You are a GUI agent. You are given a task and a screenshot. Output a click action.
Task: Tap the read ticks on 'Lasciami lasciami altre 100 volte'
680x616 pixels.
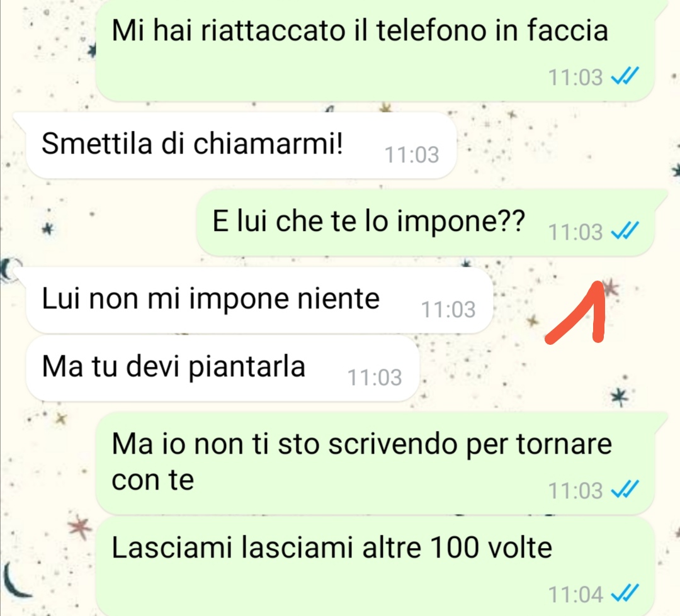pos(625,593)
